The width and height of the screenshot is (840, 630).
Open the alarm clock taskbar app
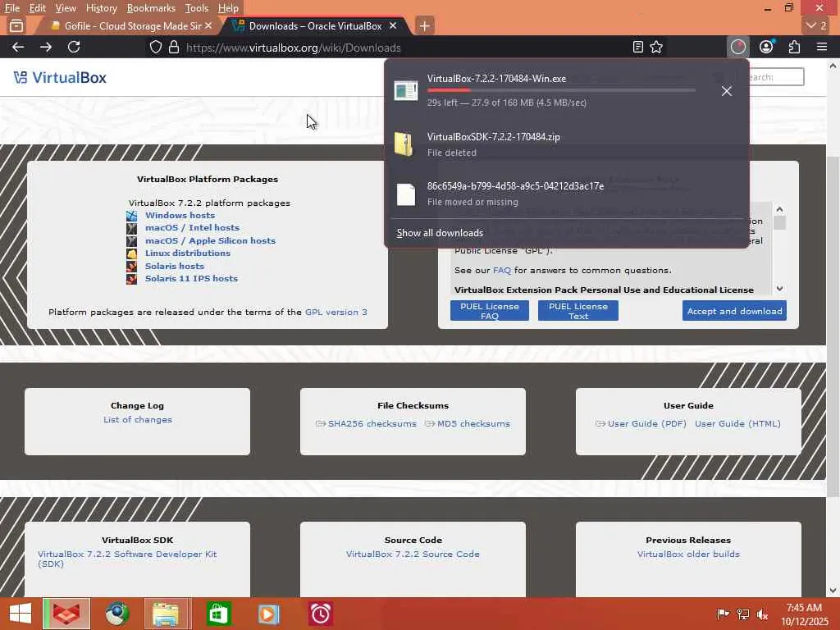(321, 614)
